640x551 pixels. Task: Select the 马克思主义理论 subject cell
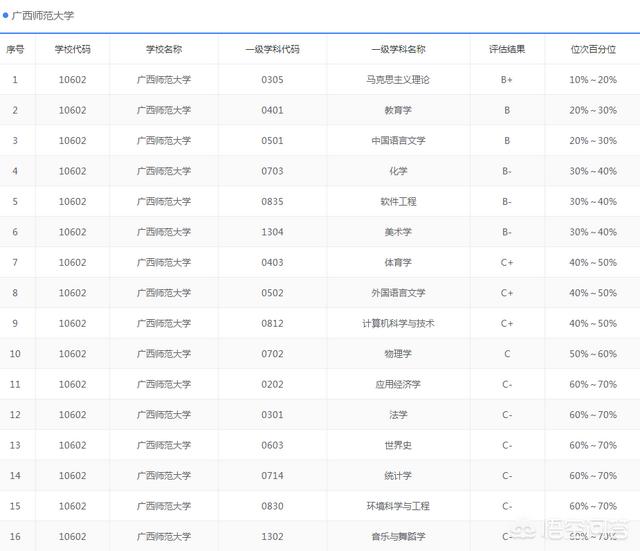[x=398, y=80]
